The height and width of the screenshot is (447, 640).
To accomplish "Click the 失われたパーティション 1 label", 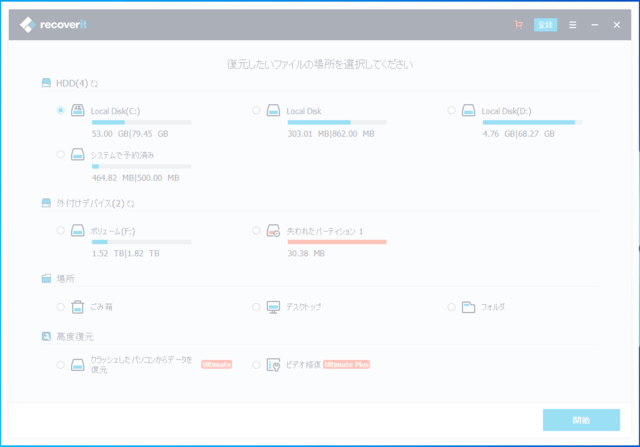I will [324, 231].
